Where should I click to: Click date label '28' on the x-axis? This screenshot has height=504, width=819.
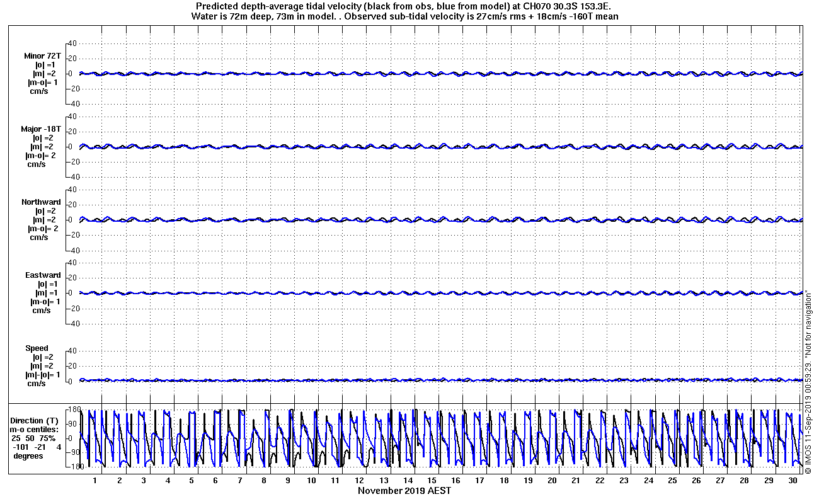[744, 480]
